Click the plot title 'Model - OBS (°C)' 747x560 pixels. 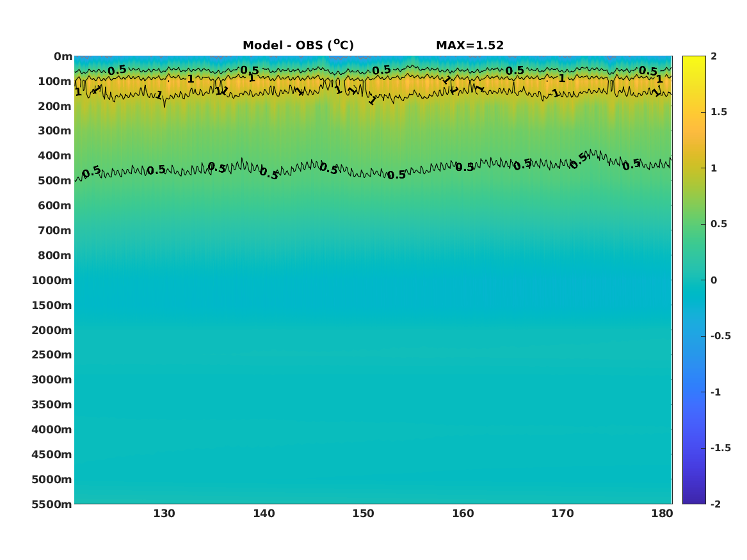click(x=298, y=45)
